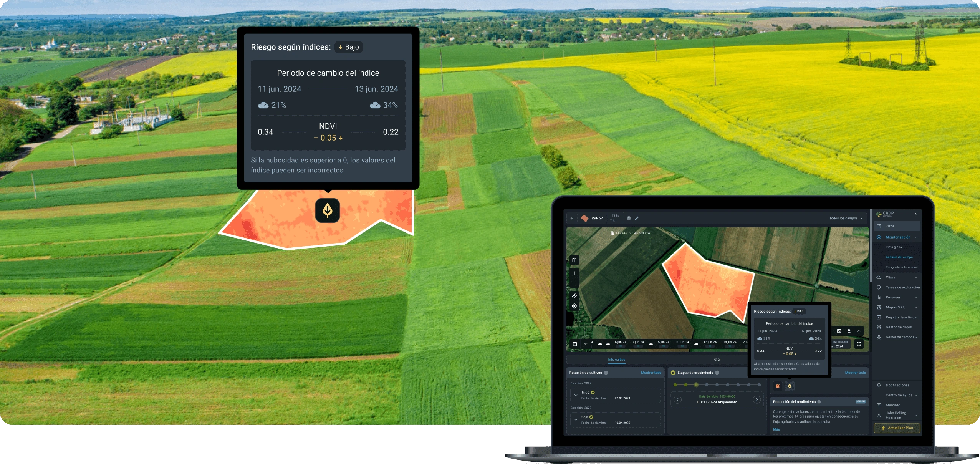The height and width of the screenshot is (464, 980).
Task: Click the ruler measurement tool on the map
Action: click(x=574, y=296)
